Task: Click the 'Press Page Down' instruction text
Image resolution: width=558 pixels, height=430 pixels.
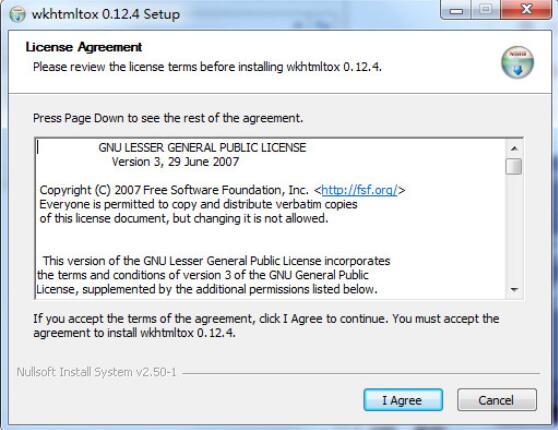Action: click(168, 118)
